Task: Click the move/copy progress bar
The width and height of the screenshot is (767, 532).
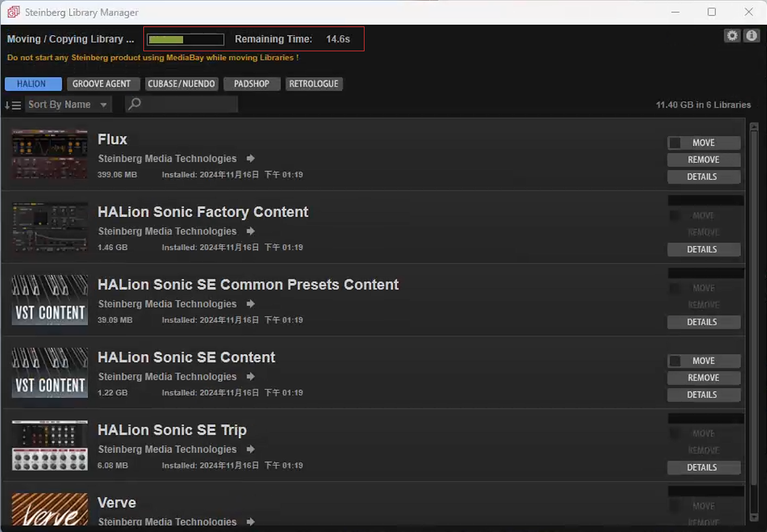Action: (x=185, y=39)
